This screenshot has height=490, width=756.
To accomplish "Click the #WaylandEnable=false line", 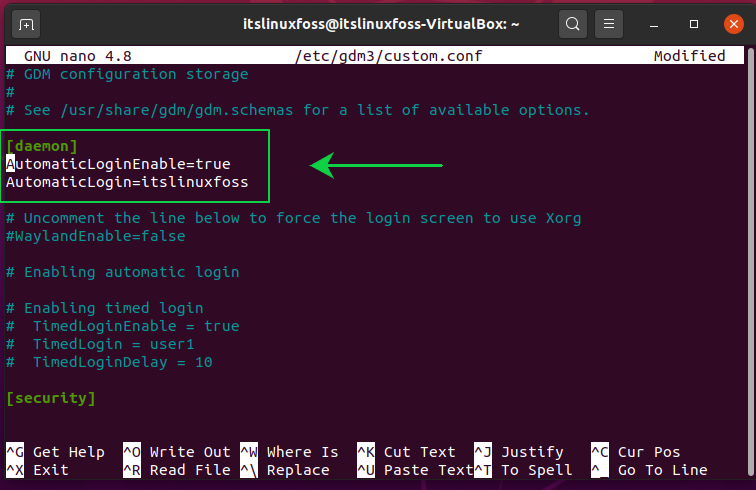I will tap(95, 236).
